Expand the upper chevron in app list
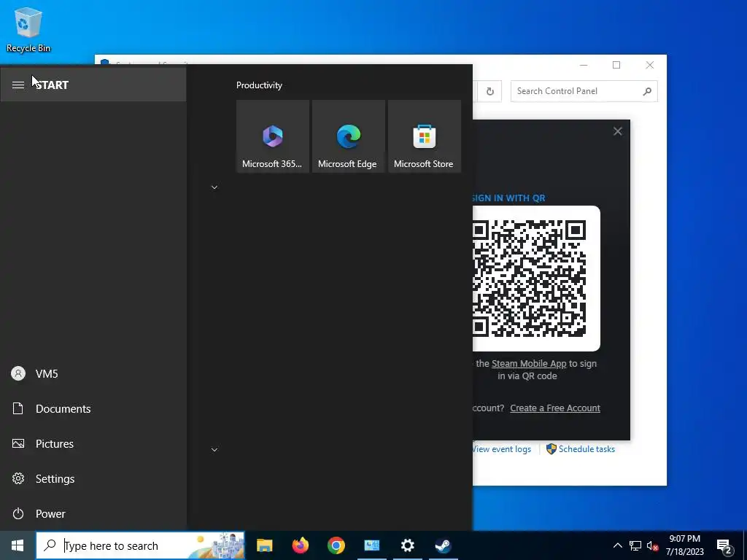 [214, 187]
